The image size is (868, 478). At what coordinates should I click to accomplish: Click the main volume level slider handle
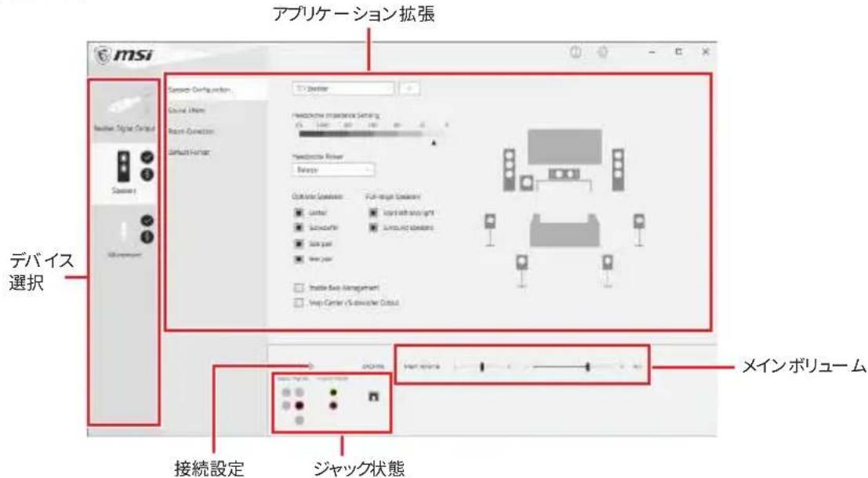click(x=588, y=366)
